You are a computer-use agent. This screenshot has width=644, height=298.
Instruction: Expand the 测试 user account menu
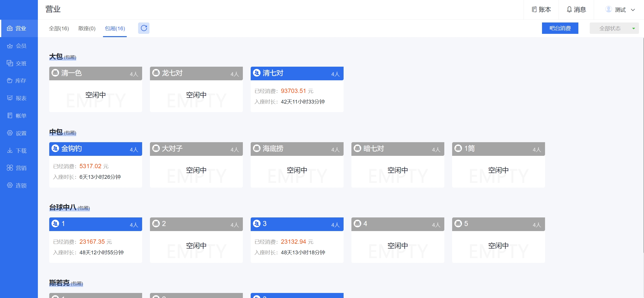pyautogui.click(x=620, y=10)
